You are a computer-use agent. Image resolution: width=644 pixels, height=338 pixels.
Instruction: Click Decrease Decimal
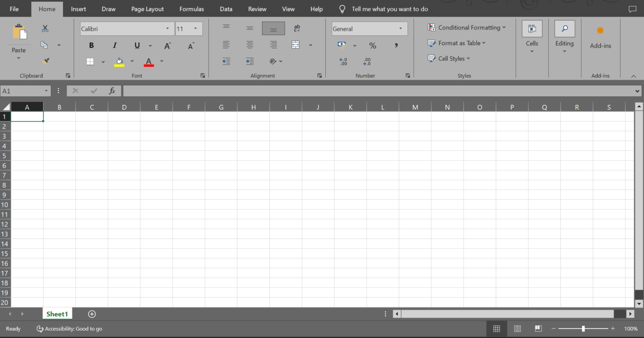pos(367,61)
